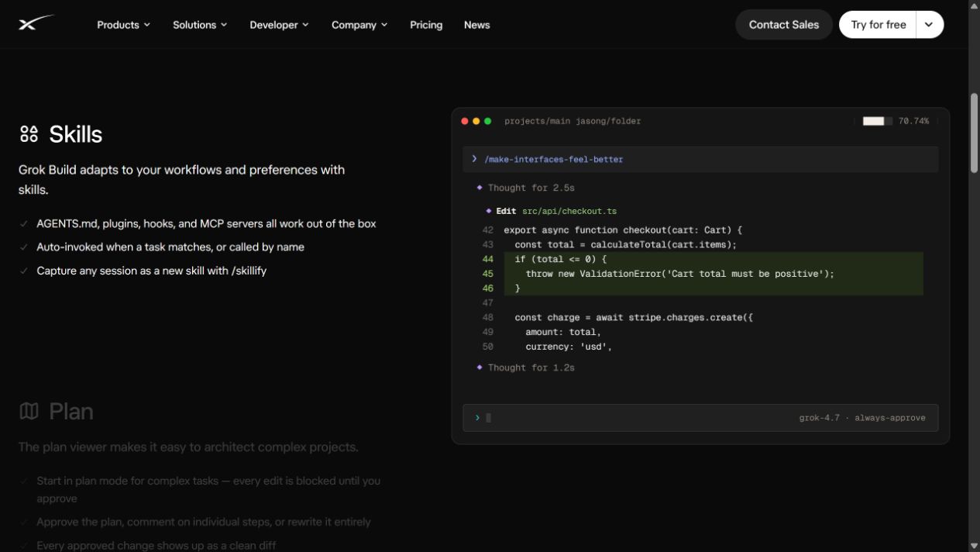Click the Skills heading
980x552 pixels.
(x=75, y=134)
